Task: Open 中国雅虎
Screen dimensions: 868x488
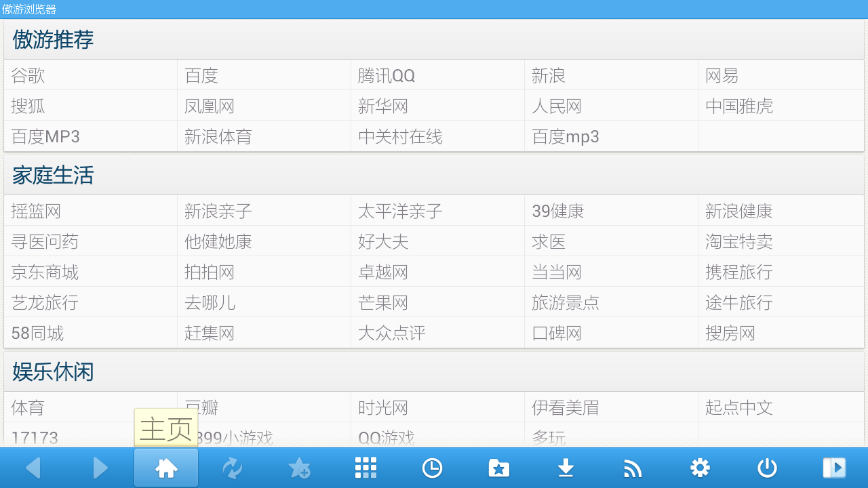Action: coord(739,106)
